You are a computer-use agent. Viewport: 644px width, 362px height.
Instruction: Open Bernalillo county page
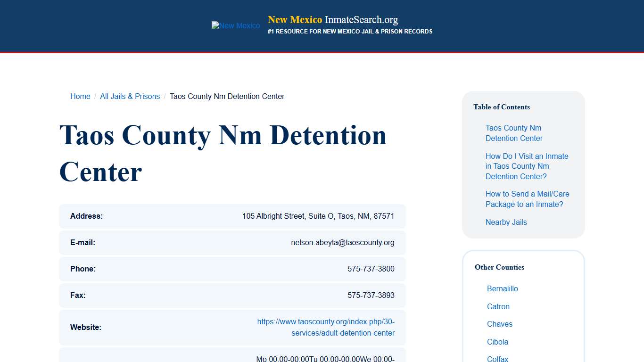(502, 288)
